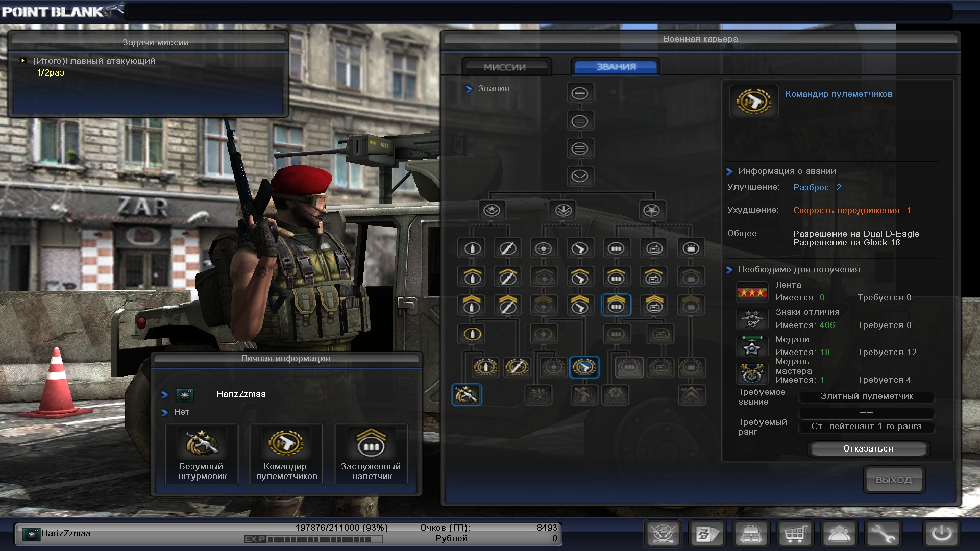The width and height of the screenshot is (980, 551).
Task: Select the radio title with one gold chevron
Action: pos(654,277)
